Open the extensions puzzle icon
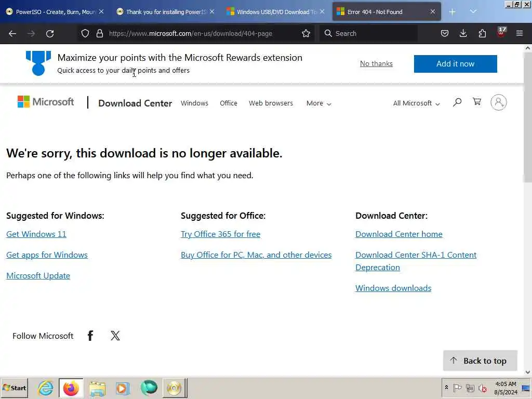Viewport: 532px width, 399px height. 482,33
